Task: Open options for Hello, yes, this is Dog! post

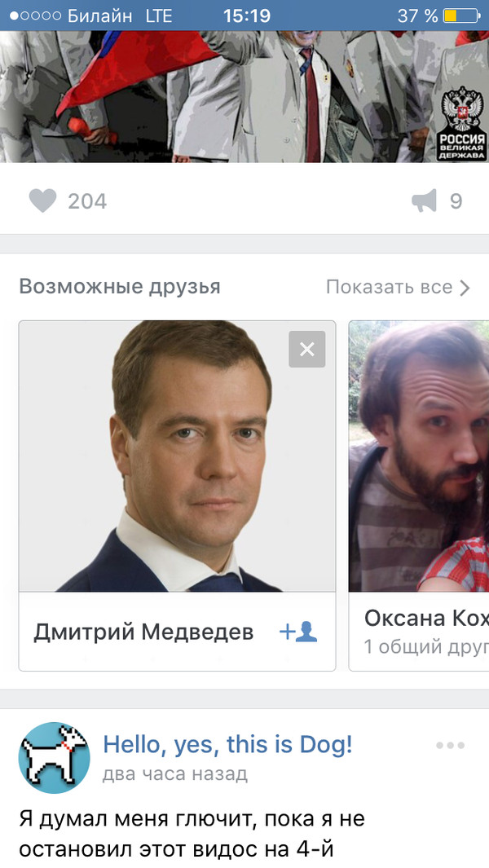Action: (x=450, y=745)
